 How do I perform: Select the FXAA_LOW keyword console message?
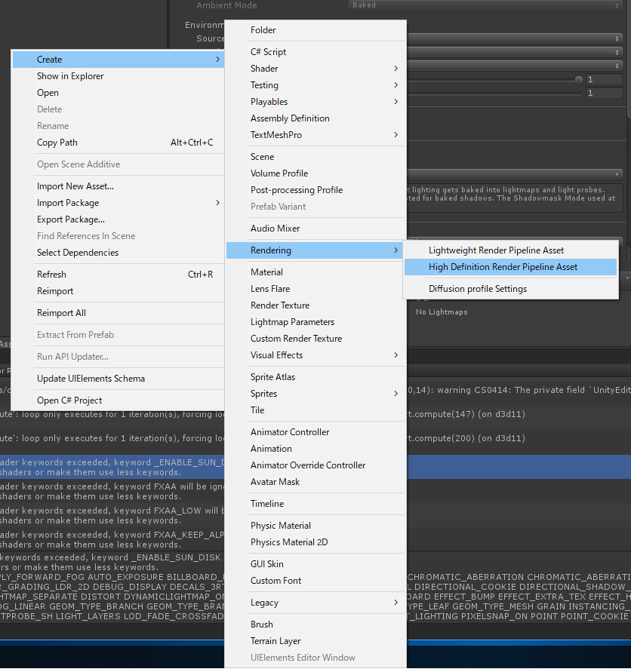(x=112, y=515)
